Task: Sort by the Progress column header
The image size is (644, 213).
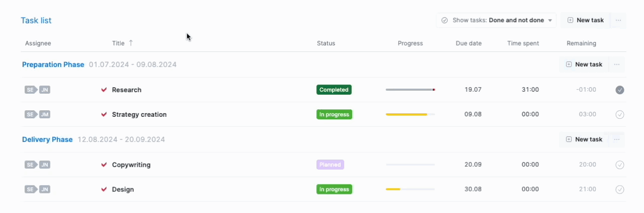Action: (410, 43)
